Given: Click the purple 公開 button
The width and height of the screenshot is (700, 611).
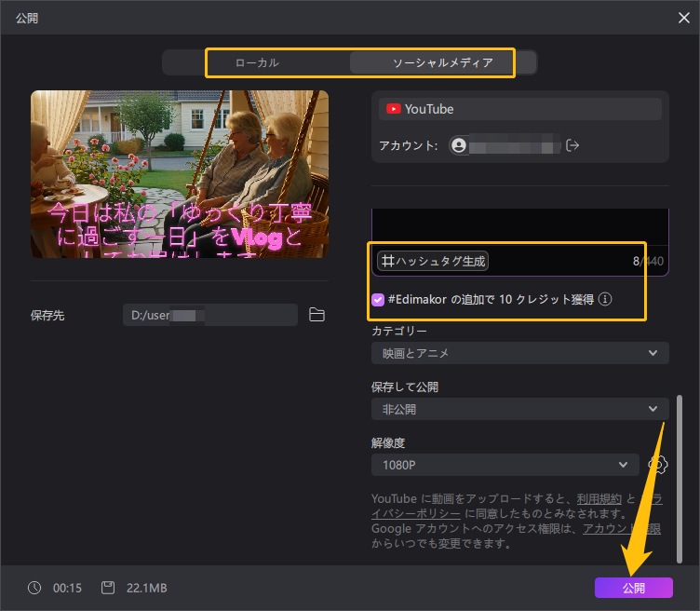Looking at the screenshot, I should (x=634, y=588).
